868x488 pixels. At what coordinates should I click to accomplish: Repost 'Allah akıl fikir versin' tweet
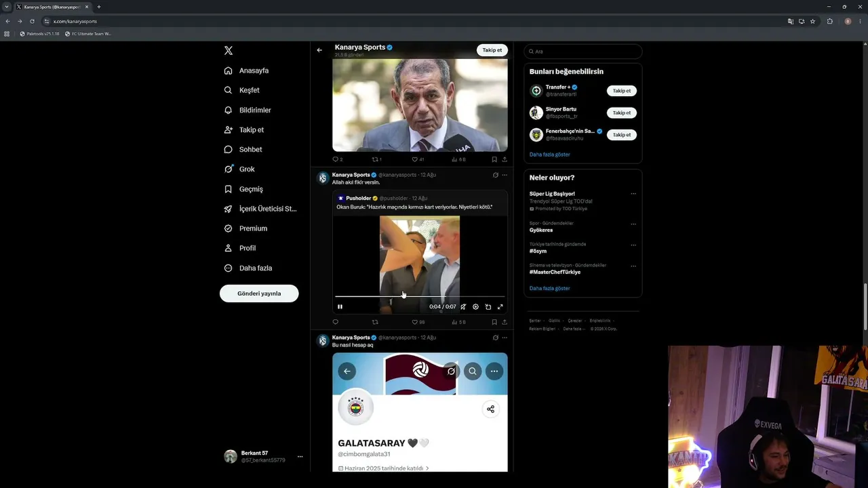(x=375, y=322)
